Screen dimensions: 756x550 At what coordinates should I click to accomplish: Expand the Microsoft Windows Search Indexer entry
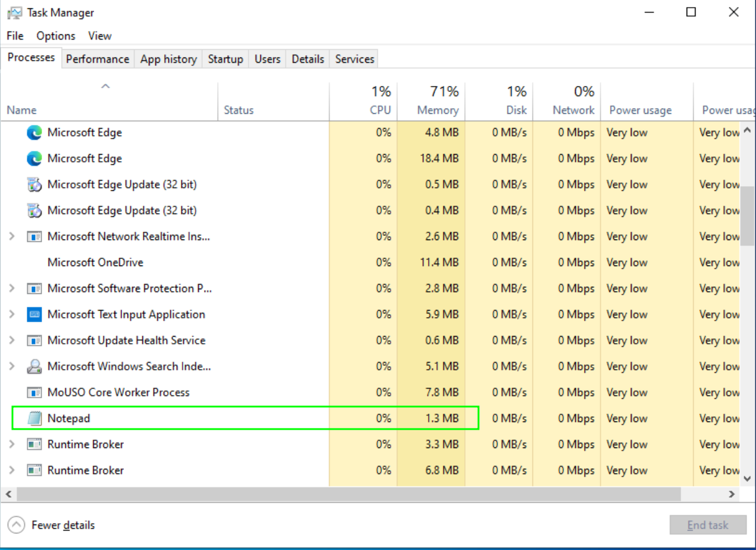click(x=12, y=366)
